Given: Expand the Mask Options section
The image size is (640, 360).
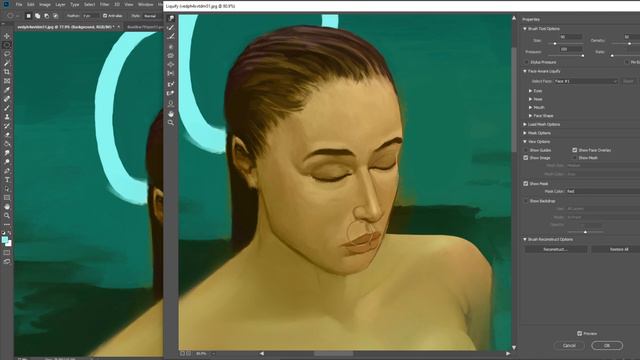Looking at the screenshot, I should (525, 133).
